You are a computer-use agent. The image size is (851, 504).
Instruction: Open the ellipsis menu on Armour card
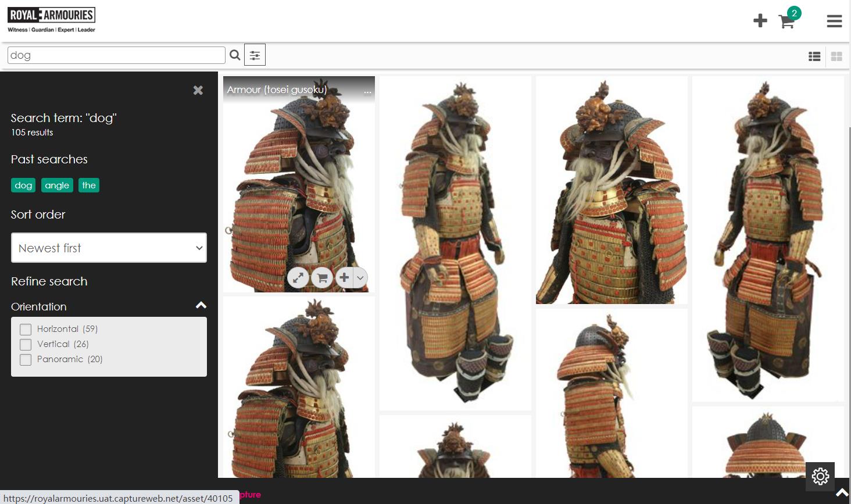(367, 91)
